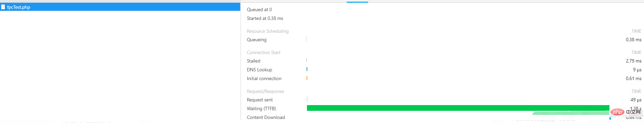Click the Queueing timing bar marker

(306, 39)
